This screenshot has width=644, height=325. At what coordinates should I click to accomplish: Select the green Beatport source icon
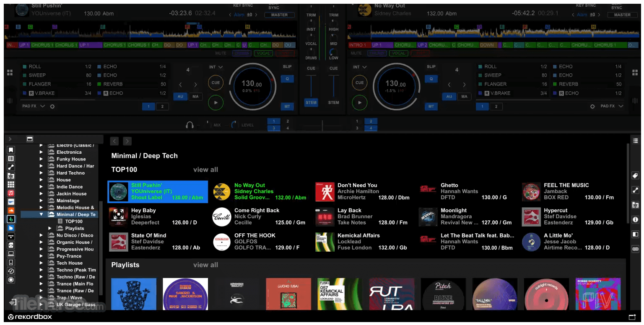pos(11,219)
